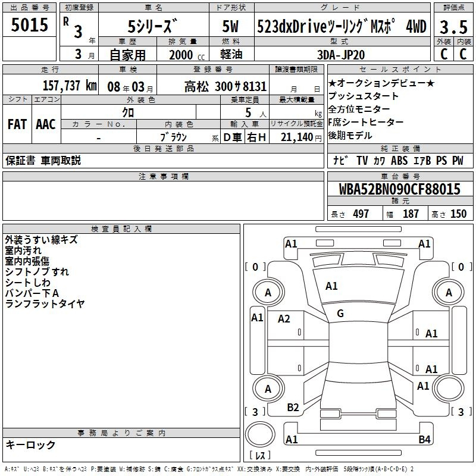Click the A2 damage mark on the diagram

coord(284,319)
